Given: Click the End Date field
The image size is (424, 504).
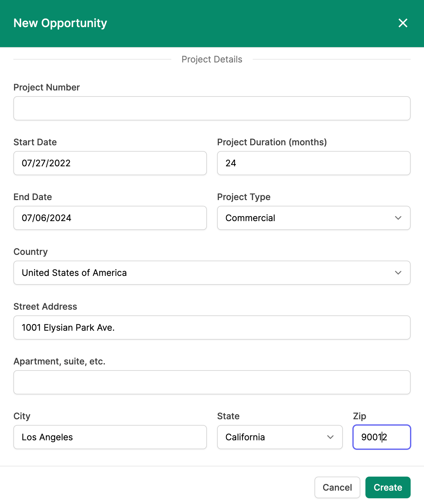Looking at the screenshot, I should point(110,218).
